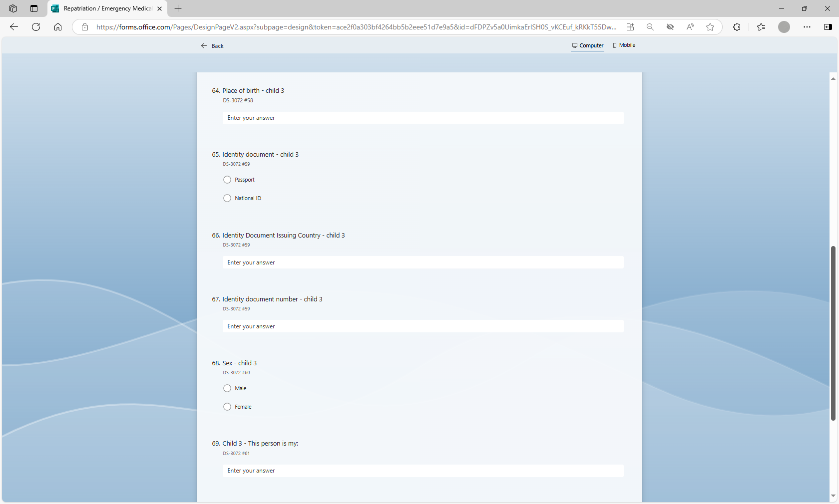Choose Male for Sex - child 3
This screenshot has width=839, height=504.
[x=227, y=388]
